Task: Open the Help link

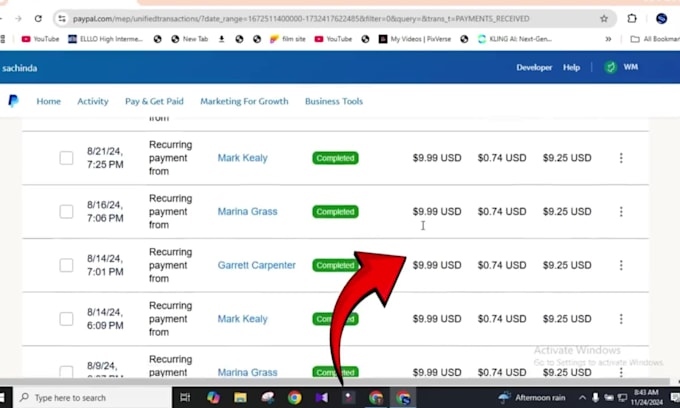Action: 571,67
